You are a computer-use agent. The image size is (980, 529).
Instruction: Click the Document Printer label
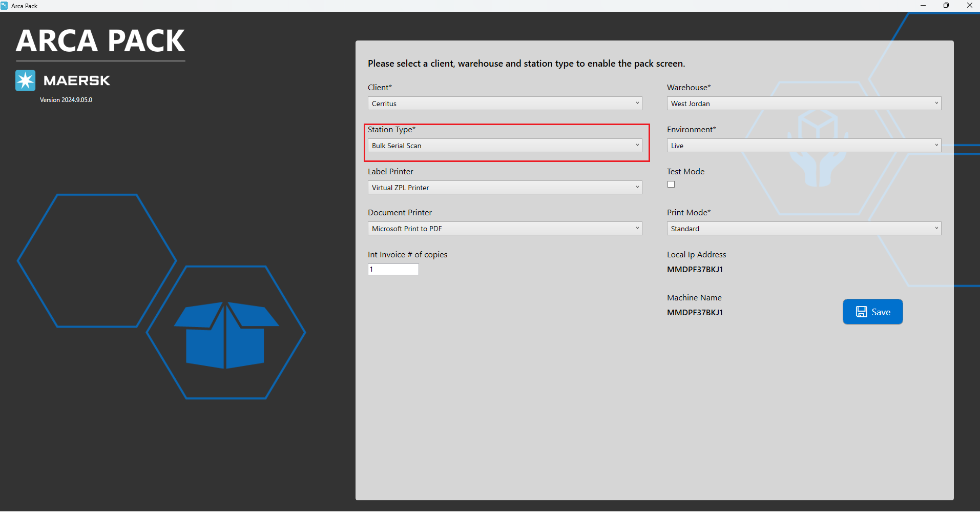400,213
